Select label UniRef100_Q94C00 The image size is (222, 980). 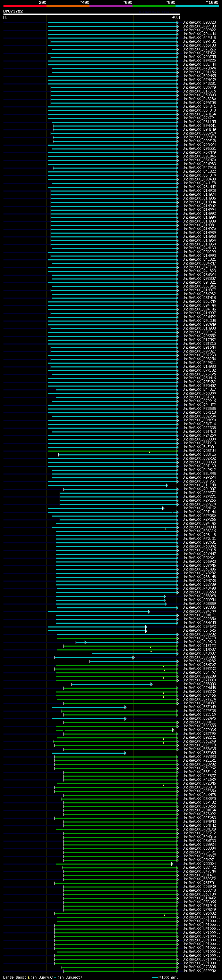pos(199,611)
